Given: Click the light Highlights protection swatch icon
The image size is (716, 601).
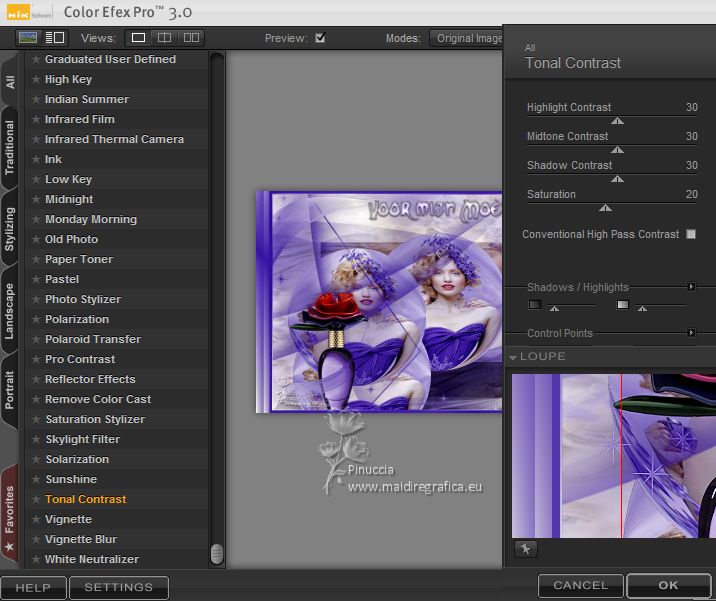Looking at the screenshot, I should point(623,305).
